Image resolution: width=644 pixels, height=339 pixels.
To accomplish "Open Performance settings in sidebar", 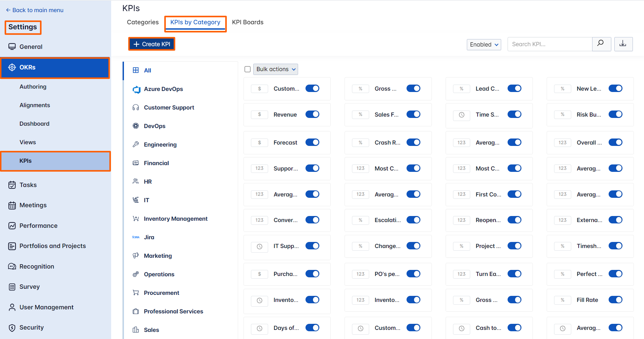I will point(38,226).
